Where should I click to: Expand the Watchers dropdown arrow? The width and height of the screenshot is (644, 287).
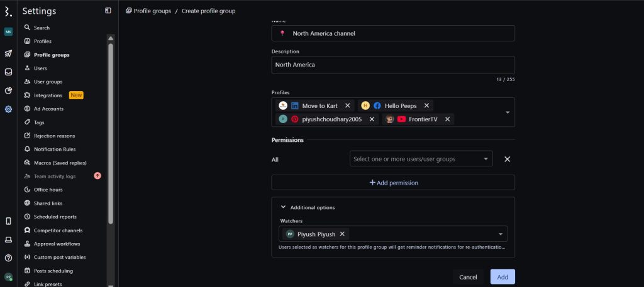(500, 234)
